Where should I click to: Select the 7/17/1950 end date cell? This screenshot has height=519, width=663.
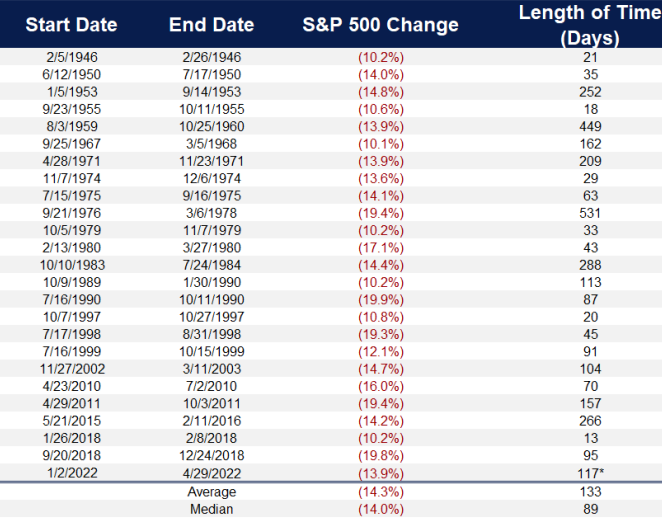click(x=211, y=74)
